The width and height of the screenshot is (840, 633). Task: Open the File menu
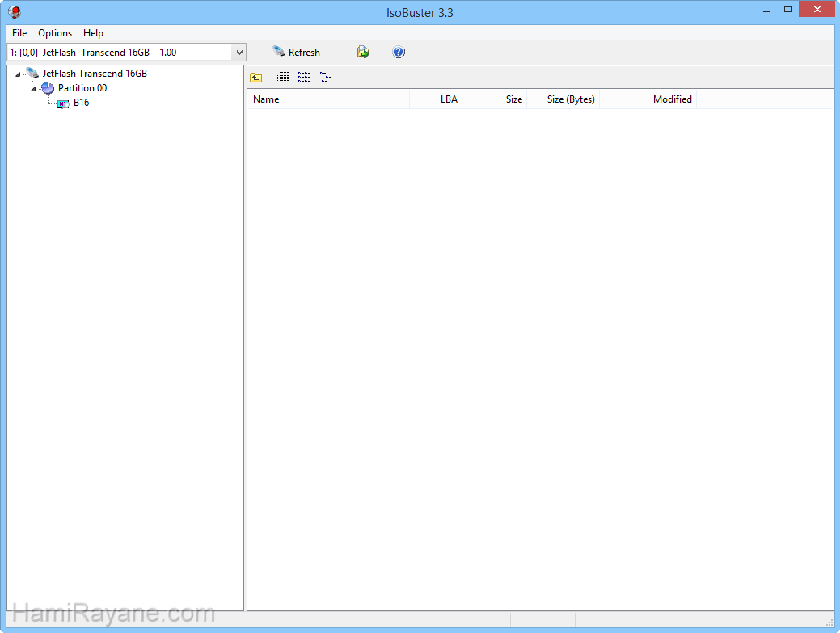click(19, 32)
